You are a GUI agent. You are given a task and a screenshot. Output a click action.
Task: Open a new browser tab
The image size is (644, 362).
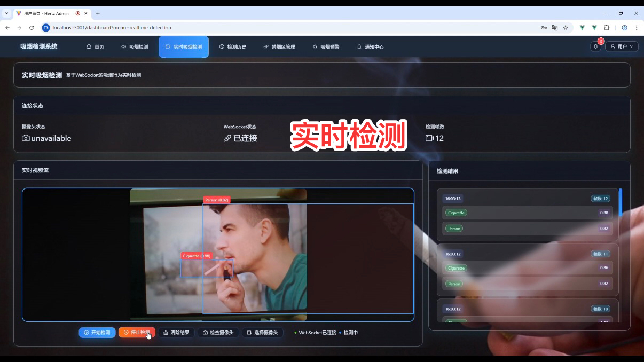[98, 13]
